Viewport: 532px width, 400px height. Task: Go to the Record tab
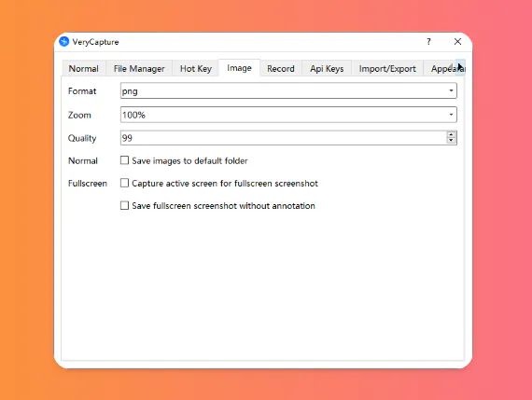coord(281,68)
